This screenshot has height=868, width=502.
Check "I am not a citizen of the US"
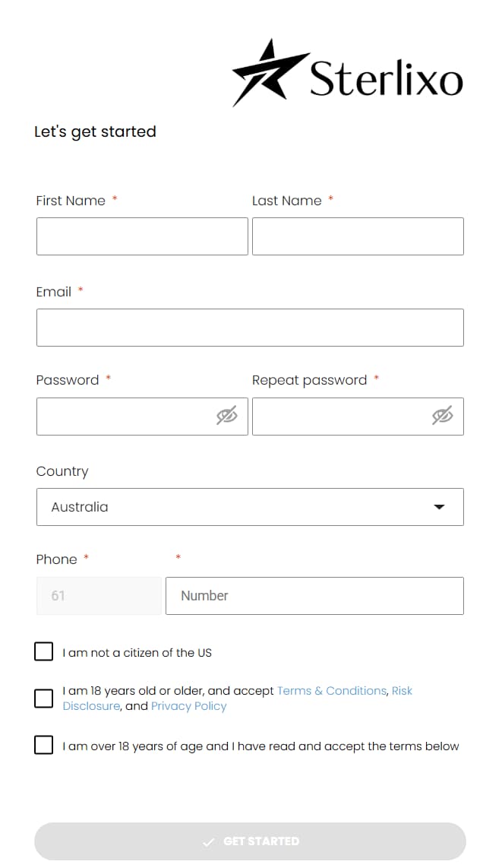(x=44, y=652)
